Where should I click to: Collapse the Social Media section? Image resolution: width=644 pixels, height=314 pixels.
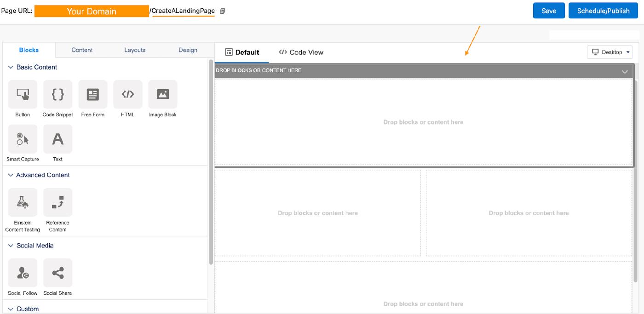pyautogui.click(x=11, y=246)
